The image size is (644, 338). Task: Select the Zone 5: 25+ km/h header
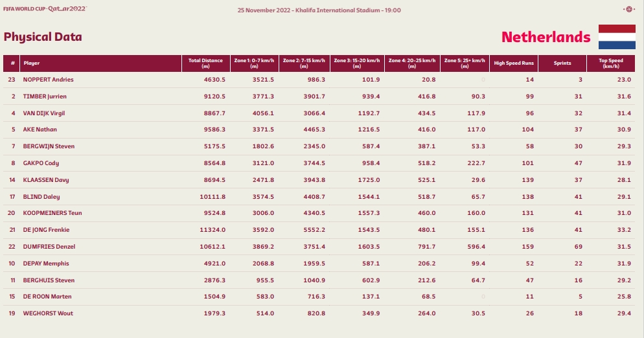(x=465, y=63)
